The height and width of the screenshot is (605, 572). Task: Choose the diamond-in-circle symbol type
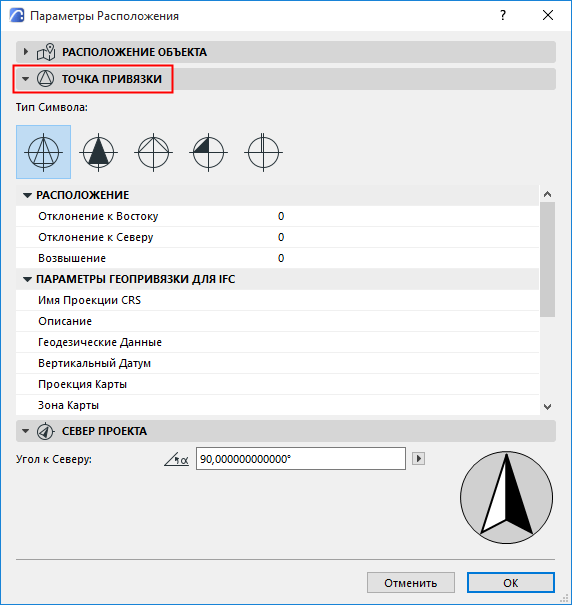coord(153,152)
